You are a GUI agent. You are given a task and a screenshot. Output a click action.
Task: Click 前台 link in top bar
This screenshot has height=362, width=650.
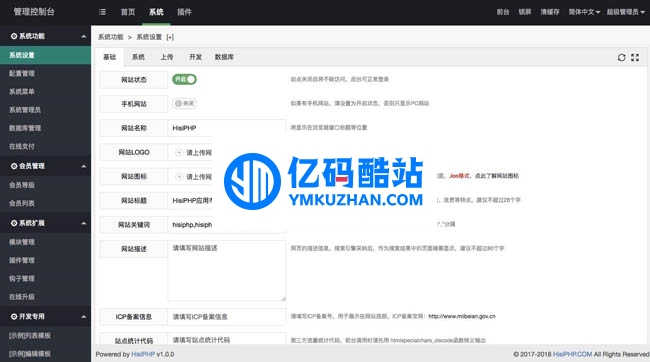(x=503, y=12)
